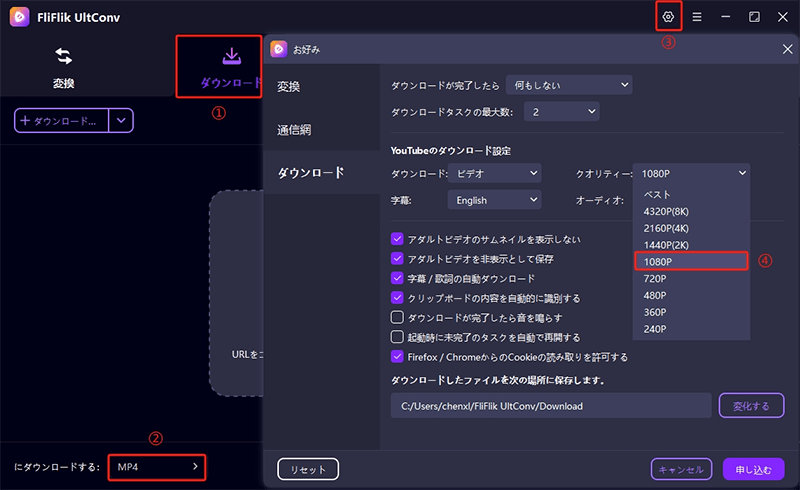This screenshot has width=800, height=490.
Task: Select ダウンロード in the preferences sidebar
Action: pyautogui.click(x=321, y=173)
